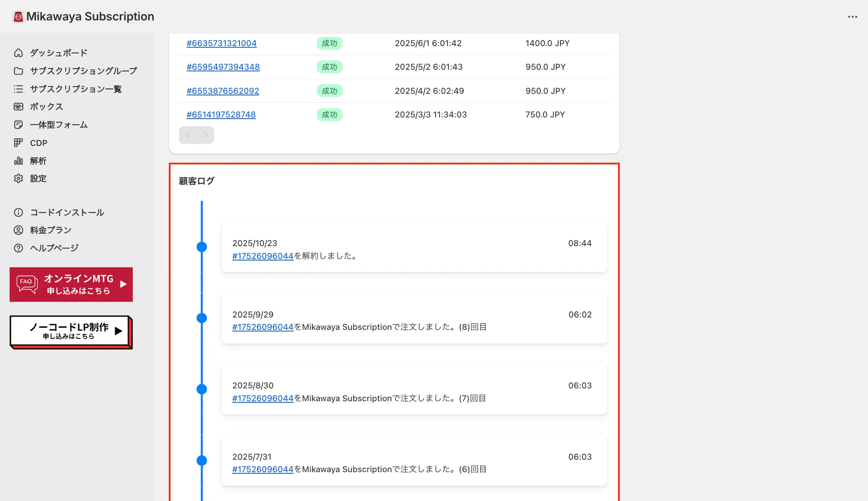The width and height of the screenshot is (868, 501).
Task: Click the オンラインMTG banner button
Action: (x=71, y=284)
